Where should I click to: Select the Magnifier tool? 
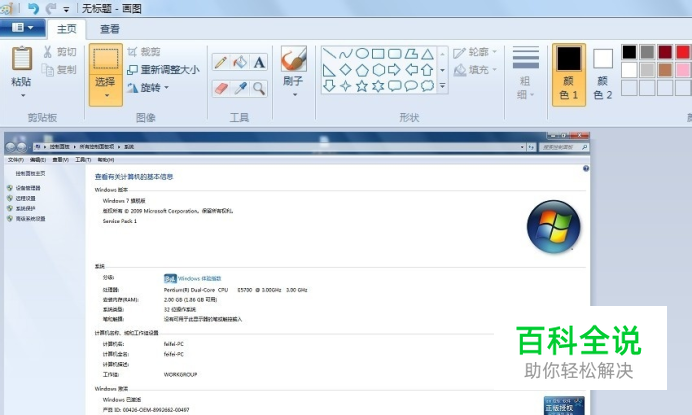[259, 88]
